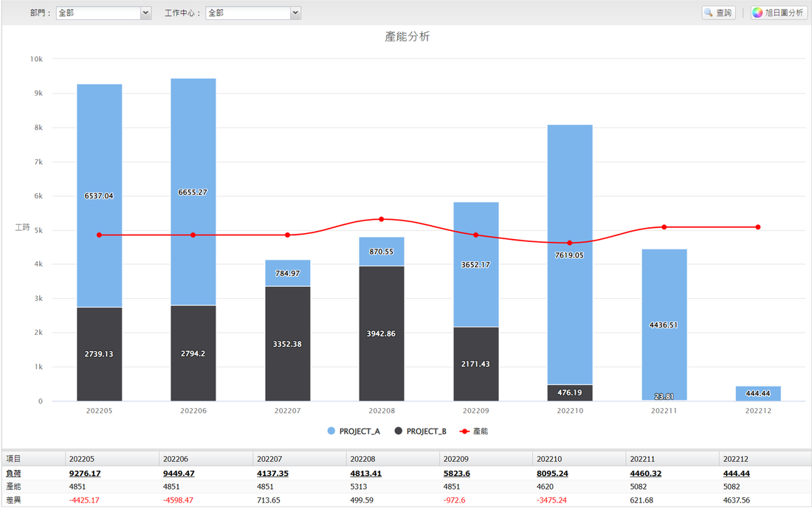This screenshot has width=812, height=512.
Task: Toggle PROJECT_B series in legend
Action: pyautogui.click(x=421, y=431)
